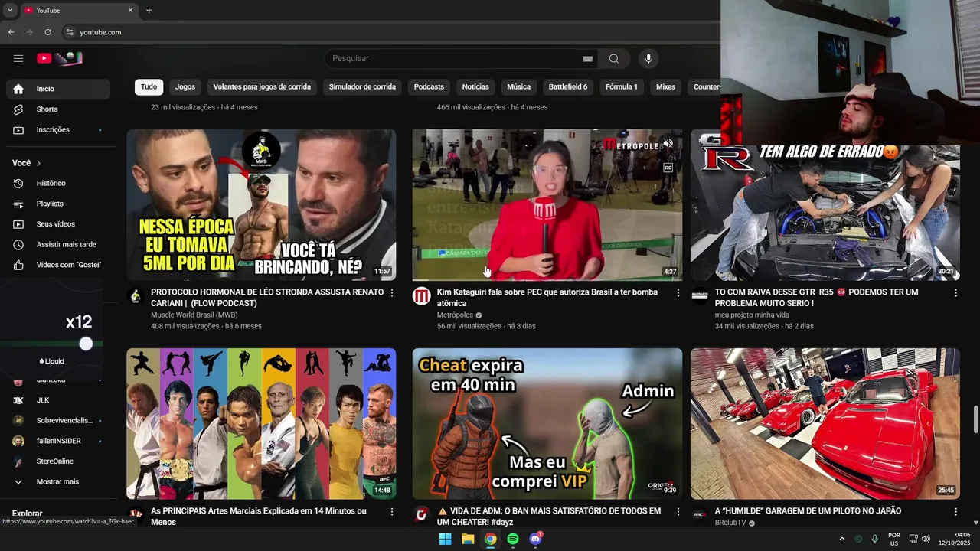Click the search magnifier button
Image resolution: width=980 pixels, height=551 pixels.
(x=614, y=59)
